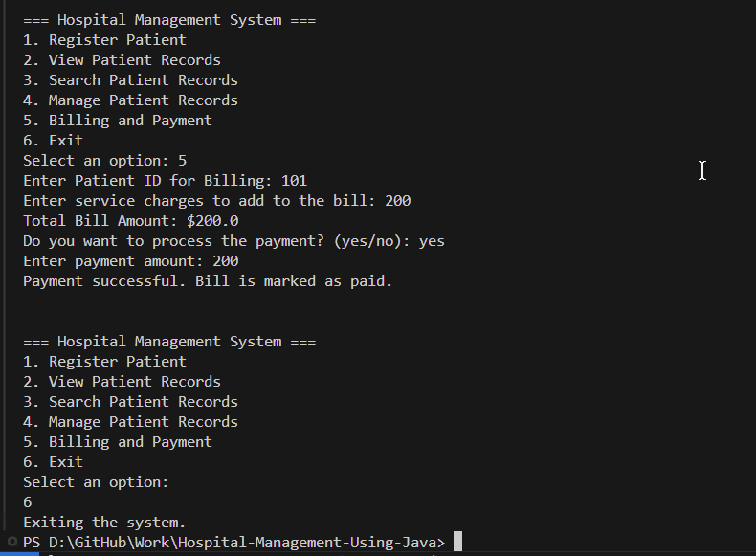This screenshot has width=756, height=556.
Task: Select '3. Search Patient Records' in the upper menu
Action: [x=130, y=80]
